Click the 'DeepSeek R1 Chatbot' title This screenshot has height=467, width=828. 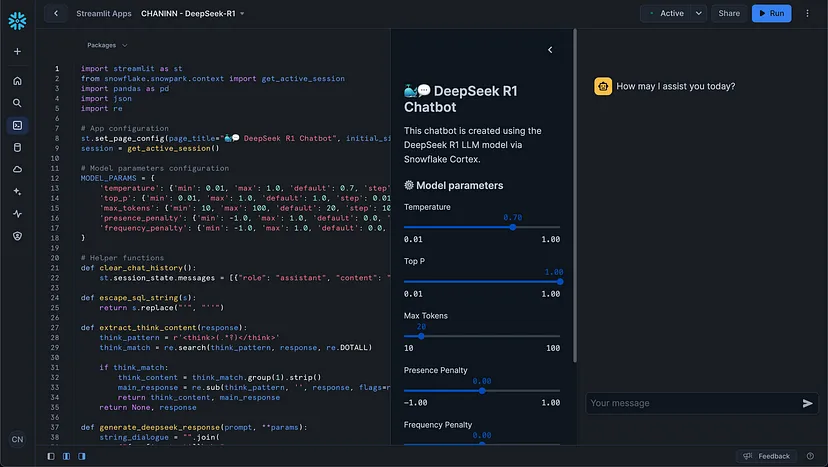461,99
